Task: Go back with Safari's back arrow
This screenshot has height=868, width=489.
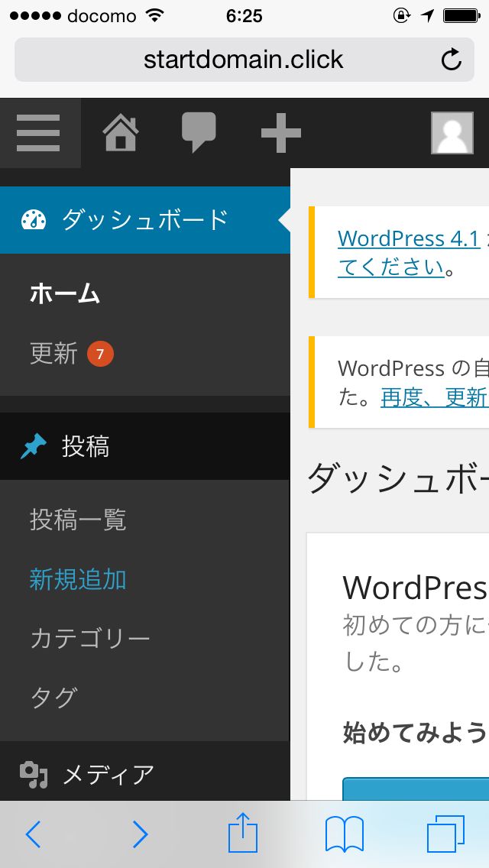Action: [34, 834]
